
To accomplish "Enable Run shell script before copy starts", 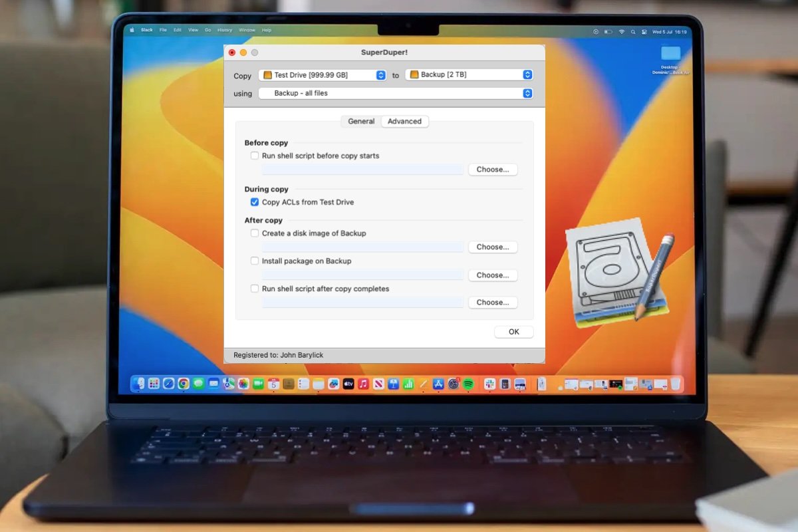I will pyautogui.click(x=255, y=156).
